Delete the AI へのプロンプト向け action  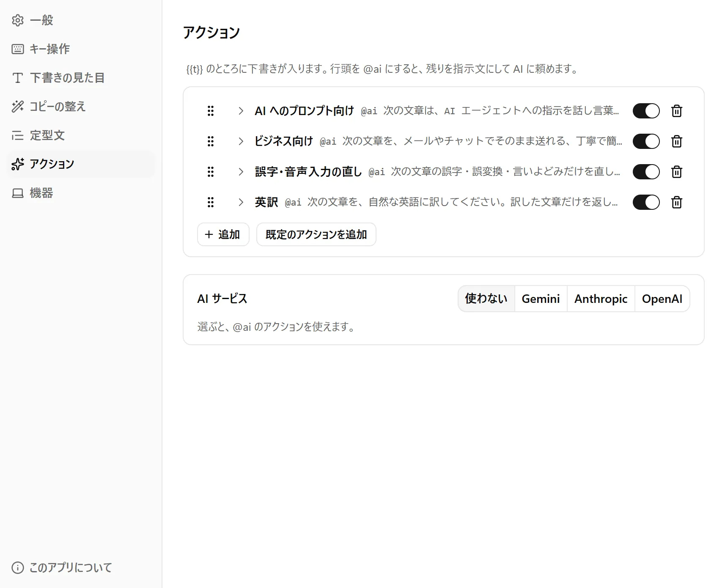point(677,111)
